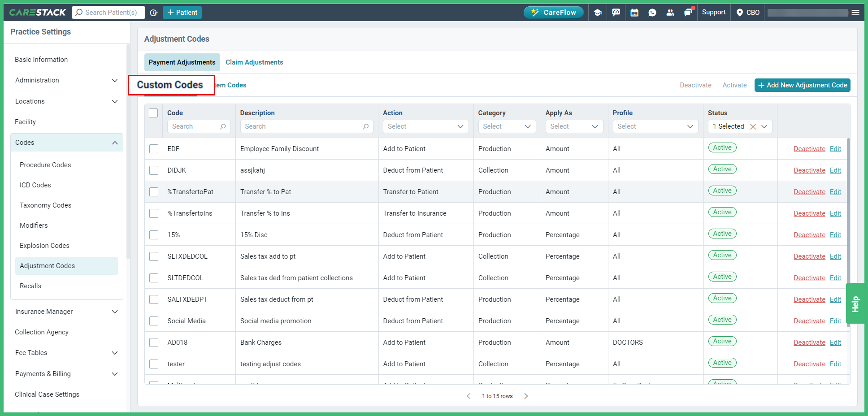The image size is (868, 416).
Task: Click Add New Adjustment Code button
Action: [x=802, y=85]
